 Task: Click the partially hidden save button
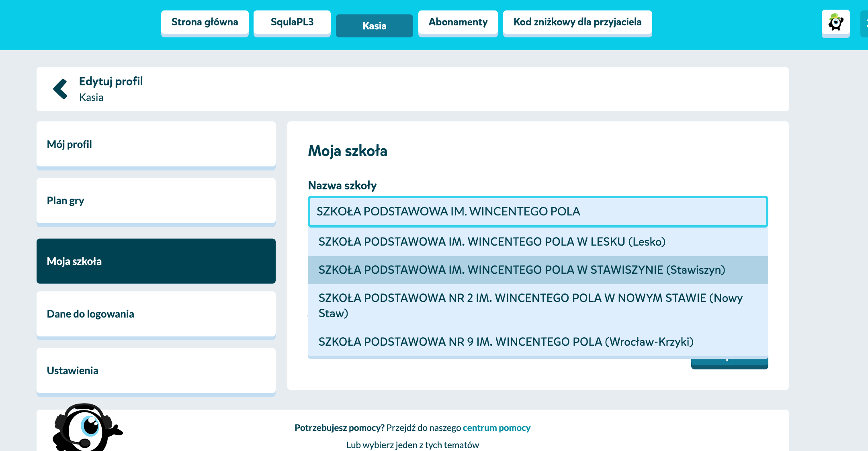pos(729,364)
